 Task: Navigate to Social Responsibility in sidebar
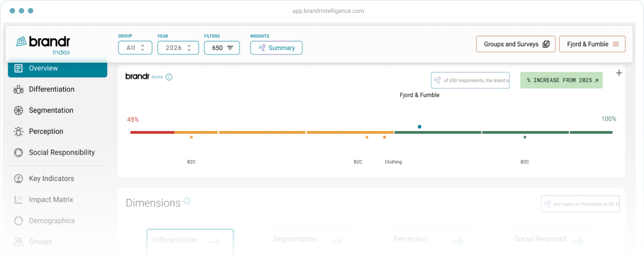tap(62, 153)
